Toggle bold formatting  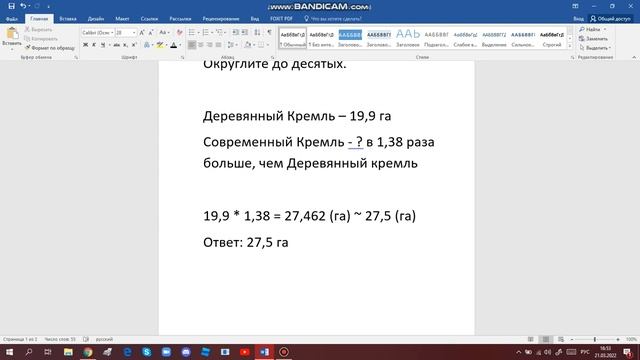pos(85,45)
